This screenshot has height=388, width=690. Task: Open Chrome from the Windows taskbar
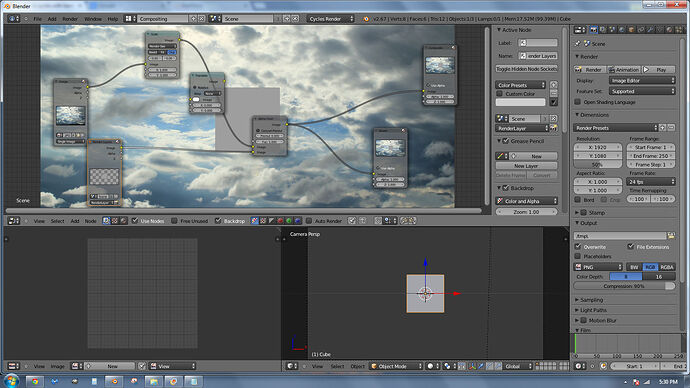pyautogui.click(x=35, y=381)
